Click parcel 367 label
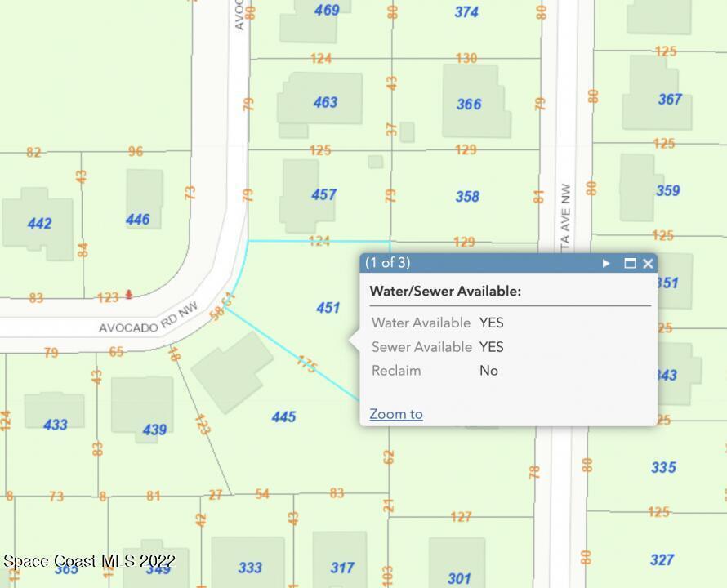Viewport: 727px width, 588px height. point(670,100)
